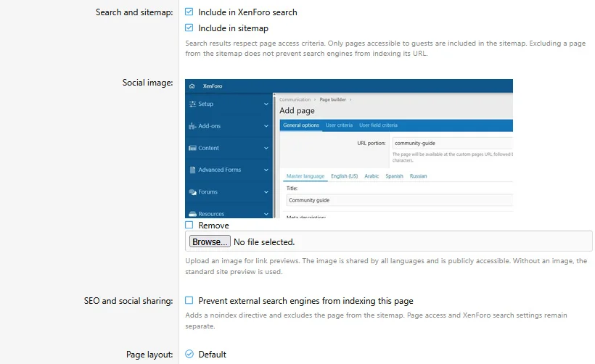
Task: Untick the Include in XenForo search checkbox
Action: click(189, 12)
